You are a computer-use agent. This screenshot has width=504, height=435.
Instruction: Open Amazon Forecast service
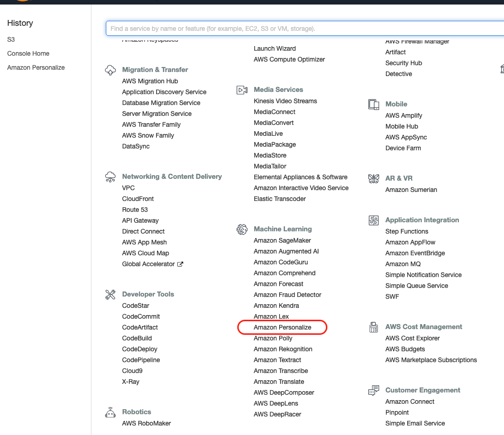click(x=278, y=284)
